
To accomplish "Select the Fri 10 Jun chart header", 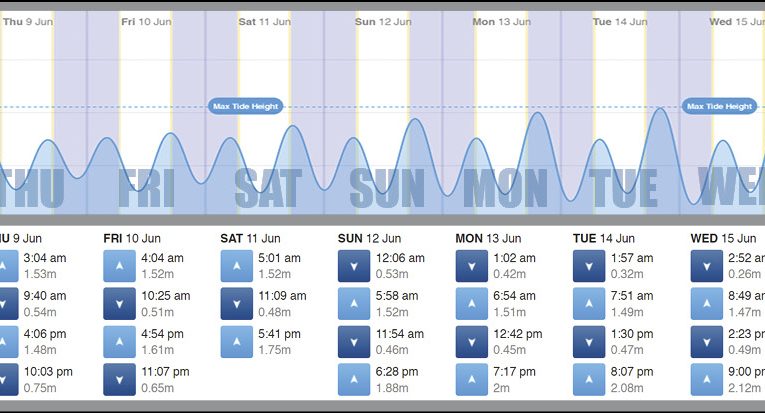I will click(x=144, y=21).
